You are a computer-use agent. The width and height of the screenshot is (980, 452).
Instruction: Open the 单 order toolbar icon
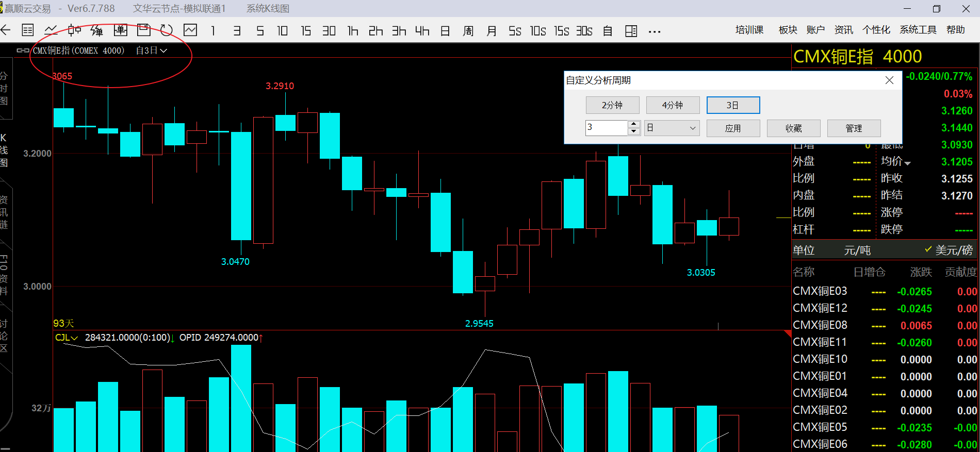(120, 30)
